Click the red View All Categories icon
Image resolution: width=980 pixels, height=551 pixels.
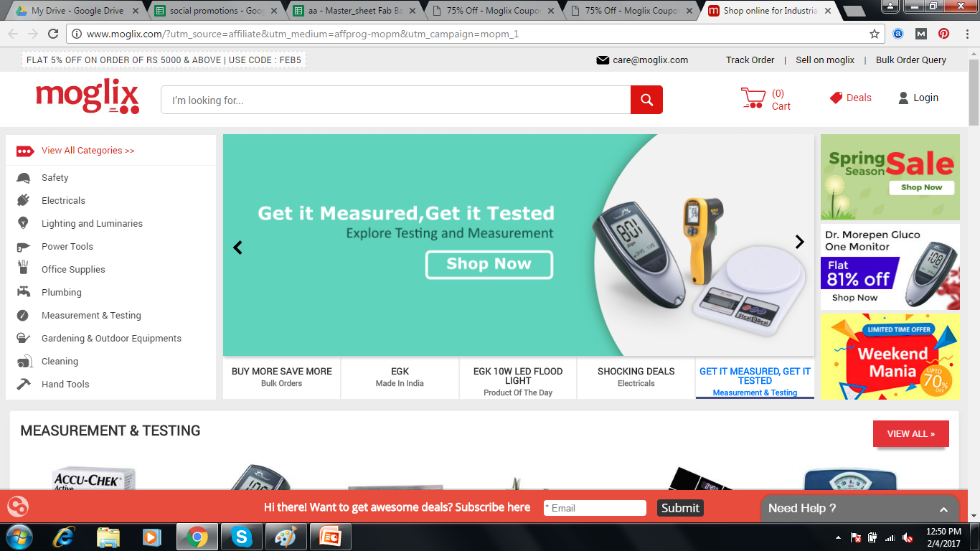25,151
